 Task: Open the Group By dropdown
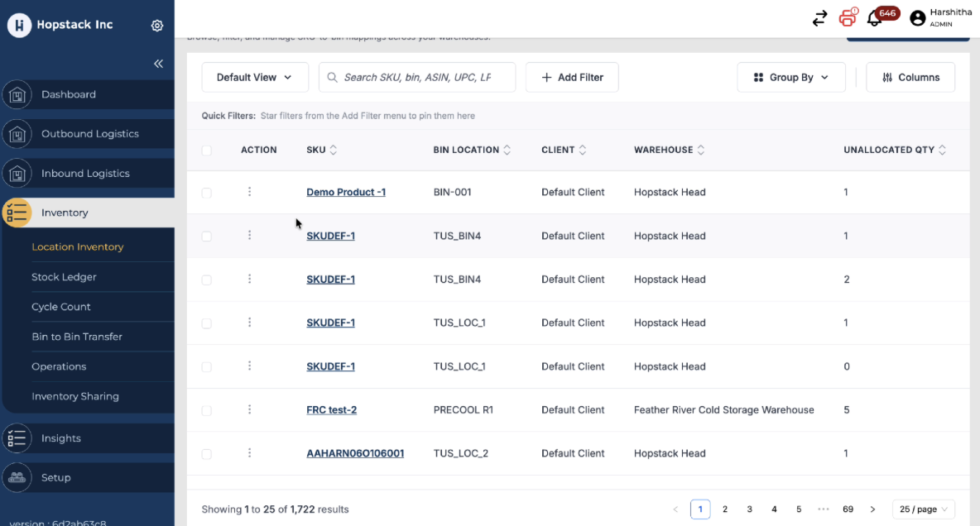coord(791,78)
